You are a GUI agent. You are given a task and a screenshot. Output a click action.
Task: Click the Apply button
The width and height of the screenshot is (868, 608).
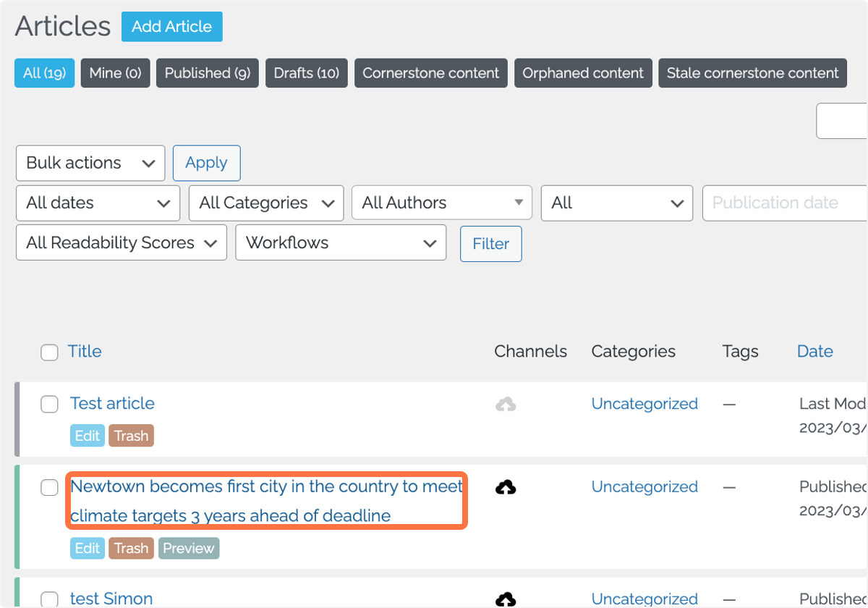click(x=206, y=163)
